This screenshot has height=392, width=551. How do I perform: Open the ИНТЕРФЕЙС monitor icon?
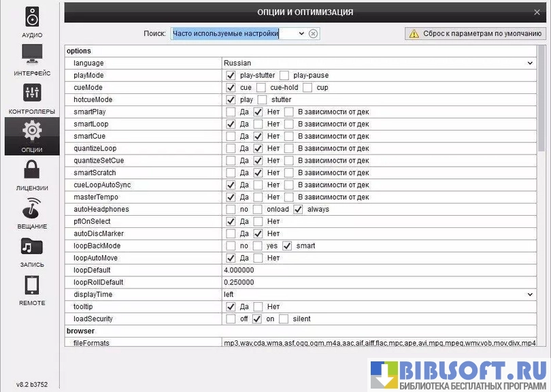pos(32,54)
